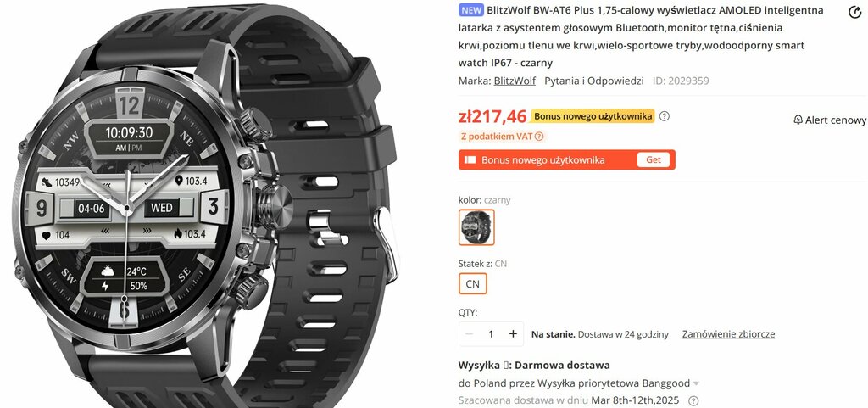The image size is (868, 408).
Task: Select the czarny color swatch thumbnail
Action: tap(476, 227)
